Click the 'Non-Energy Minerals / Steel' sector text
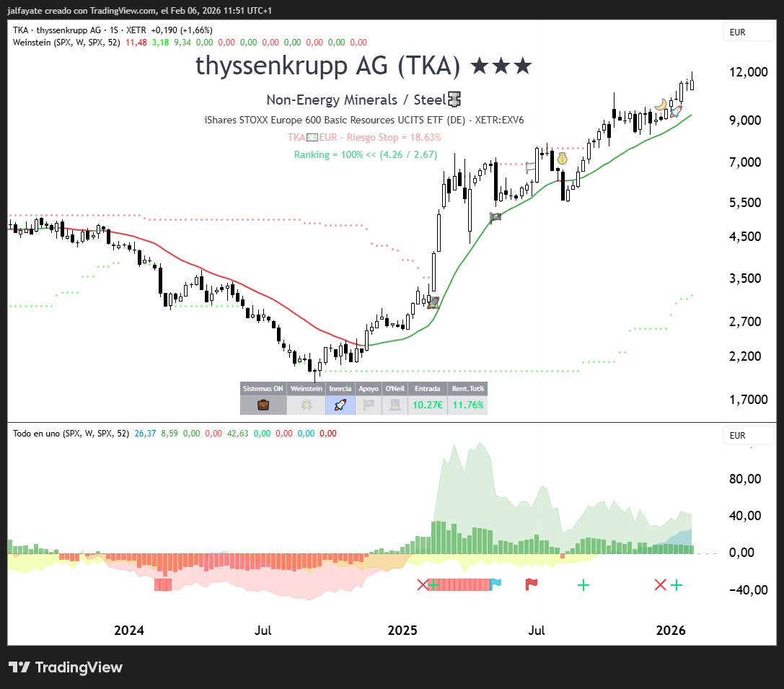This screenshot has width=784, height=689. coord(356,100)
